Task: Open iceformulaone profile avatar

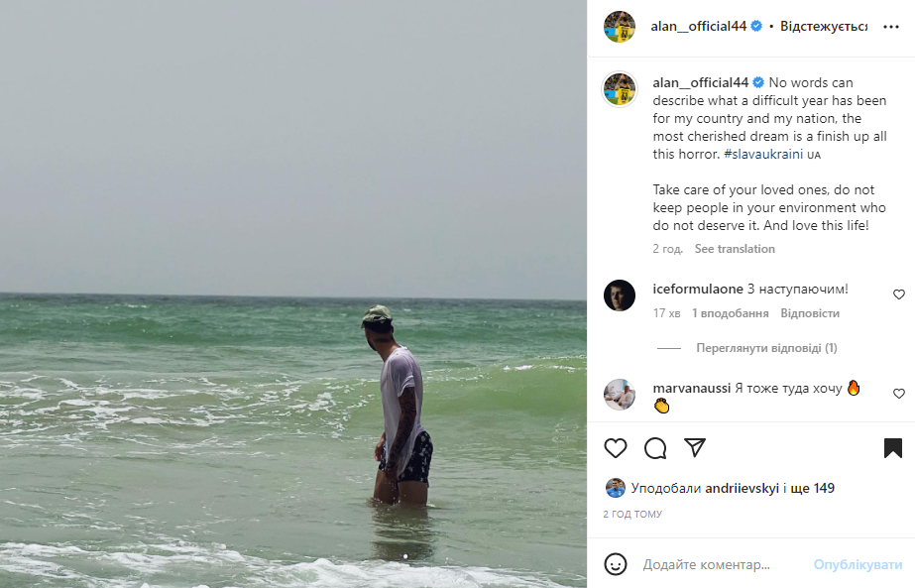Action: (620, 295)
